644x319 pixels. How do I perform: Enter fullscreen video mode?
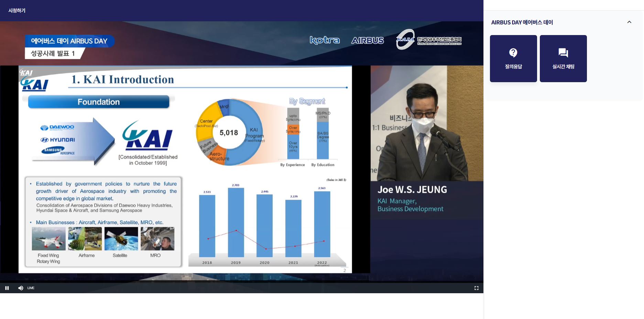(x=477, y=288)
